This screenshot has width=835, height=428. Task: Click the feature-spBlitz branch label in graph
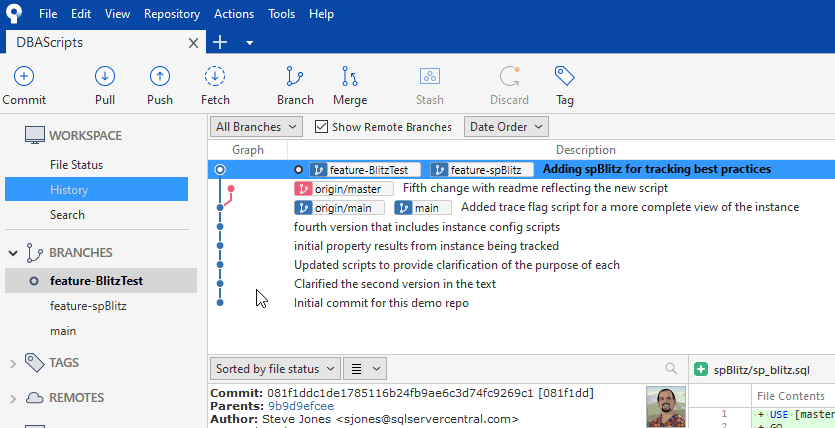click(482, 170)
